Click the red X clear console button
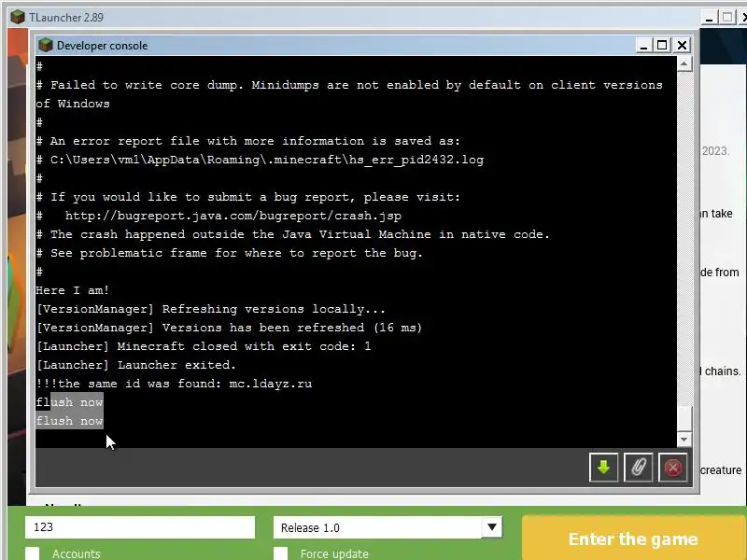 point(672,468)
